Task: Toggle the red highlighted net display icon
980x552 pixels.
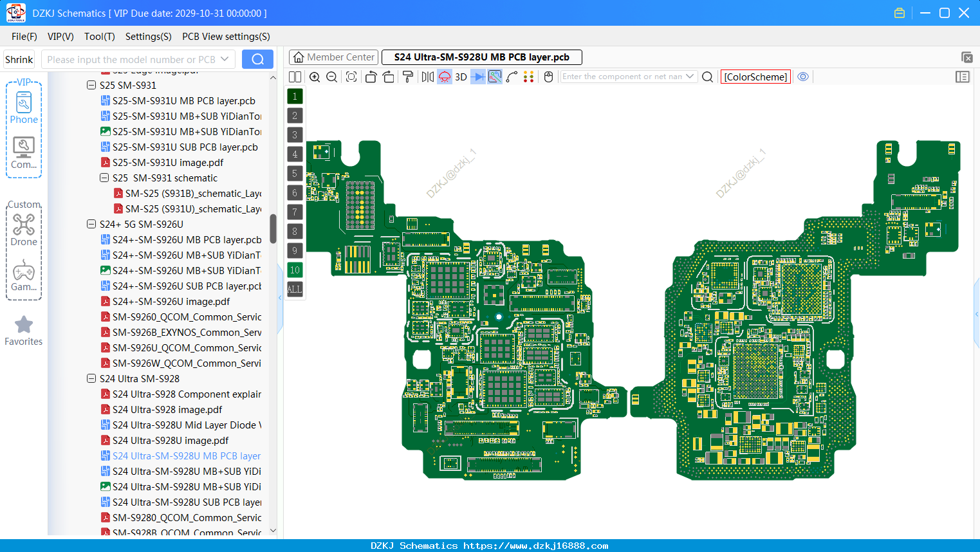Action: tap(445, 77)
